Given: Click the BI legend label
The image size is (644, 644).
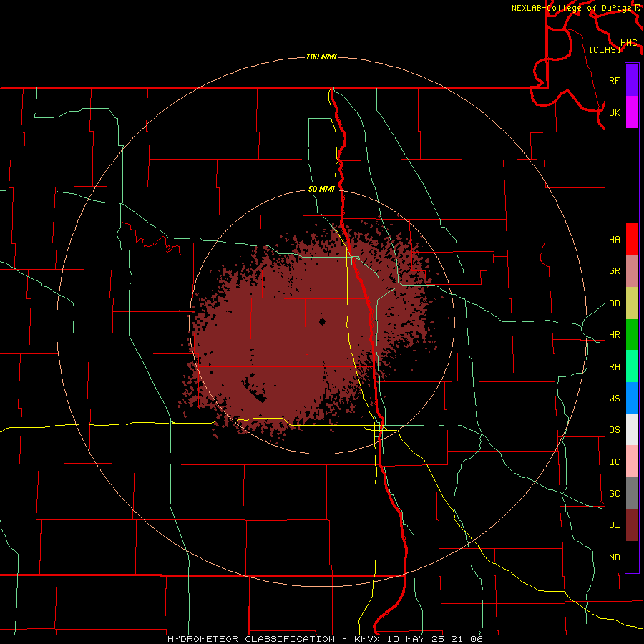Looking at the screenshot, I should (x=614, y=525).
